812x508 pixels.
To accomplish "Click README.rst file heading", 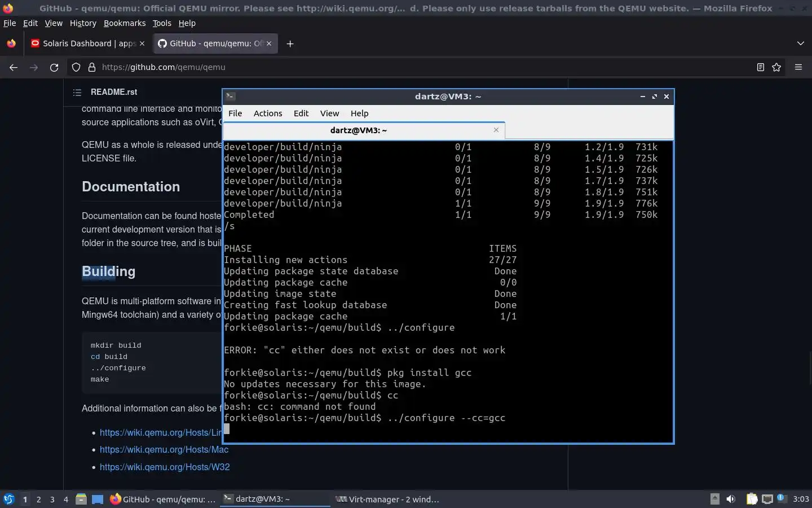I will pos(114,92).
